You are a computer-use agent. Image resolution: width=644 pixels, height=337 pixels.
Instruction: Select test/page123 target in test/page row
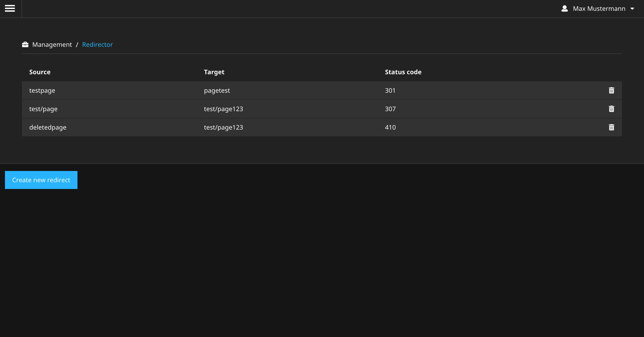(223, 109)
